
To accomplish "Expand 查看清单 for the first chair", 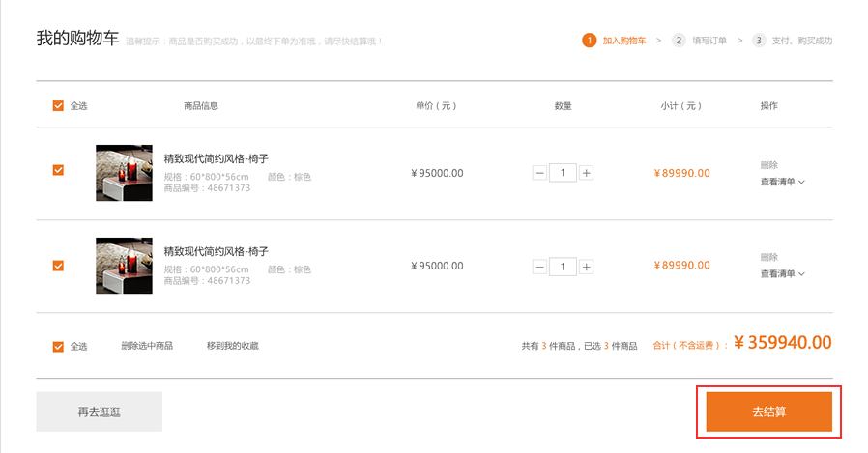I will coord(782,182).
